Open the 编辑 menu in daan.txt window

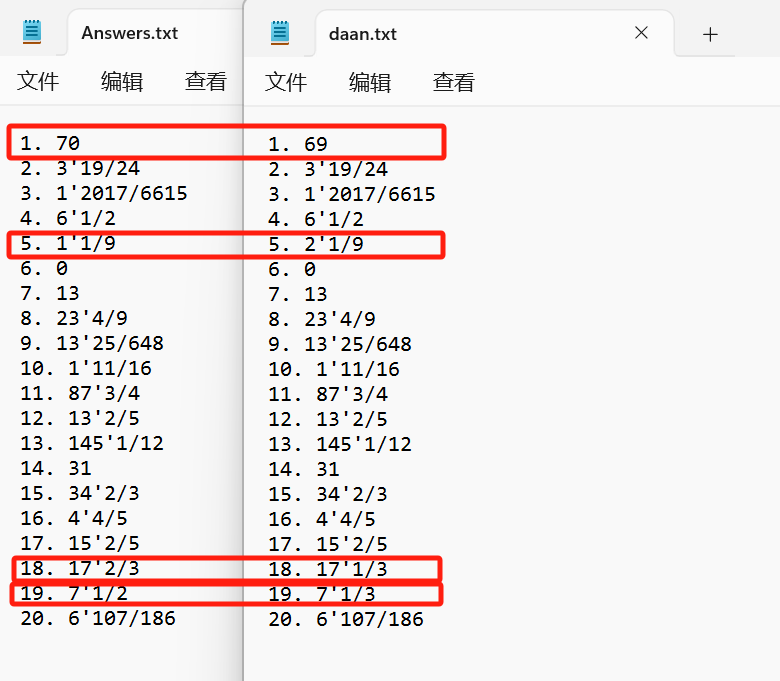coord(370,82)
